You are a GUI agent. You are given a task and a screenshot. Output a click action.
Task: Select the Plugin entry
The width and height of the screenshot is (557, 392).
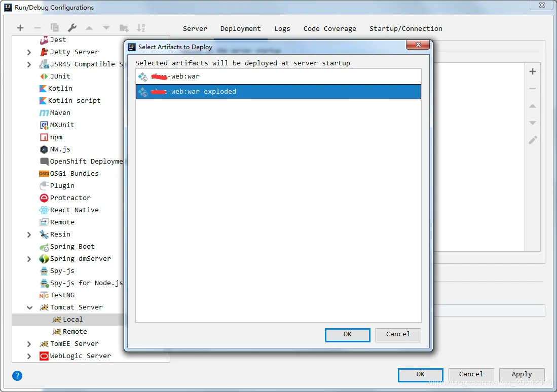(x=57, y=186)
